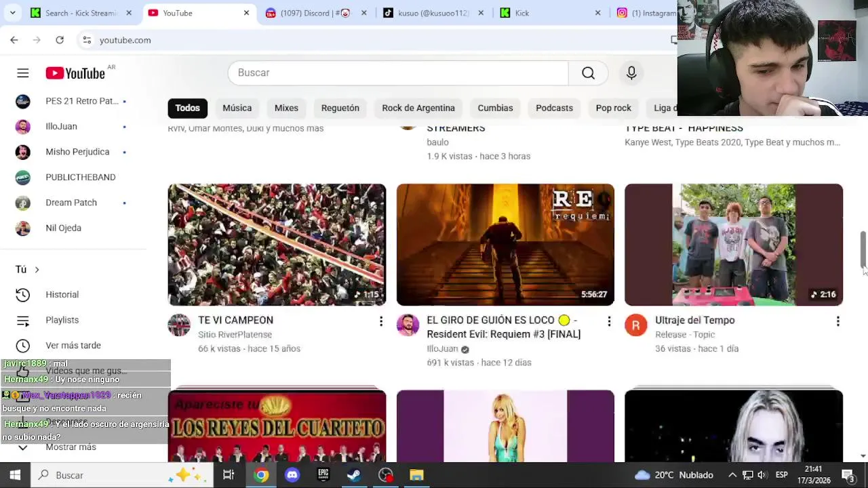The image size is (868, 488).
Task: Open options menu for Resident Evil Requiem video
Action: pyautogui.click(x=609, y=321)
